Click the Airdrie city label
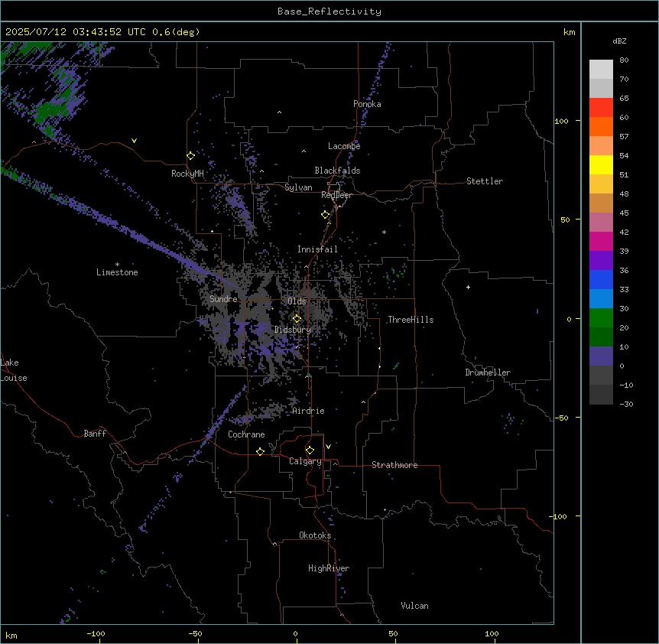659x644 pixels. pyautogui.click(x=308, y=411)
